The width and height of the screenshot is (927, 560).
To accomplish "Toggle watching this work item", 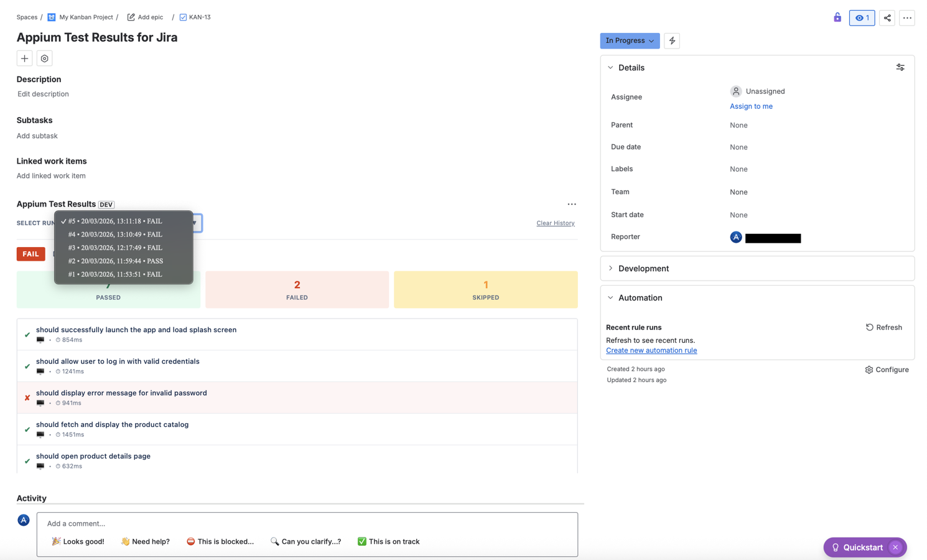I will pyautogui.click(x=862, y=18).
